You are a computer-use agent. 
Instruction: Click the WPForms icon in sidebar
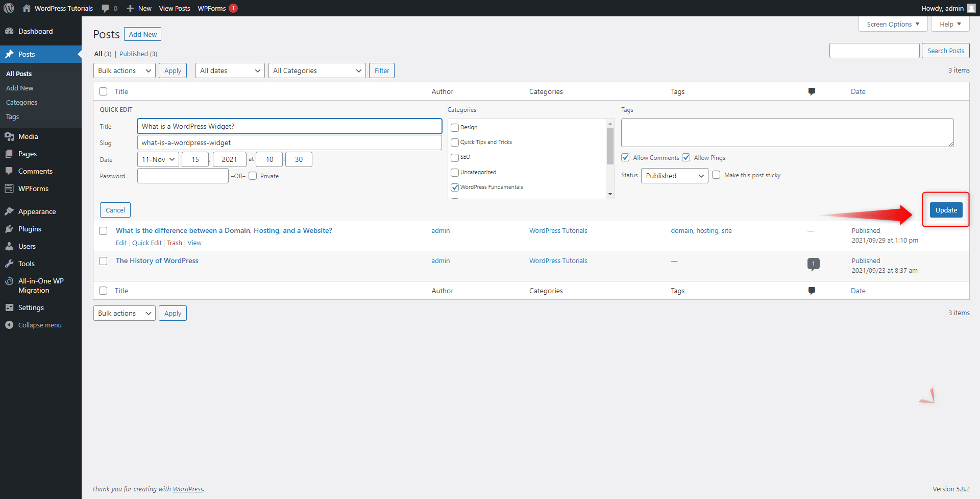[x=9, y=188]
